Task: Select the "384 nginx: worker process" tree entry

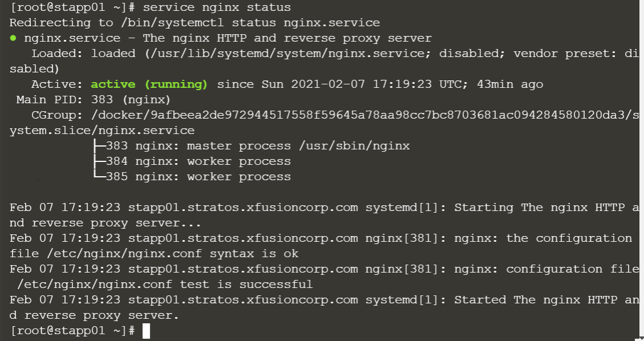Action: pos(198,161)
